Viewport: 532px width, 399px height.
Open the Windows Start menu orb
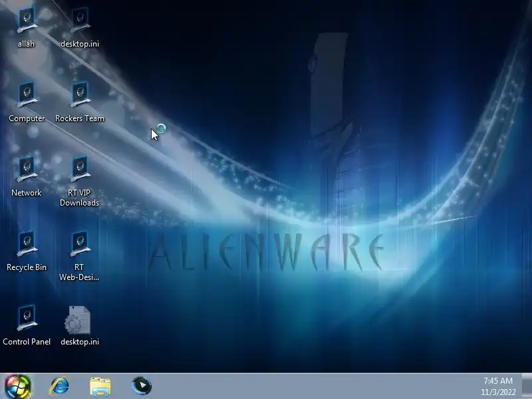pyautogui.click(x=18, y=386)
